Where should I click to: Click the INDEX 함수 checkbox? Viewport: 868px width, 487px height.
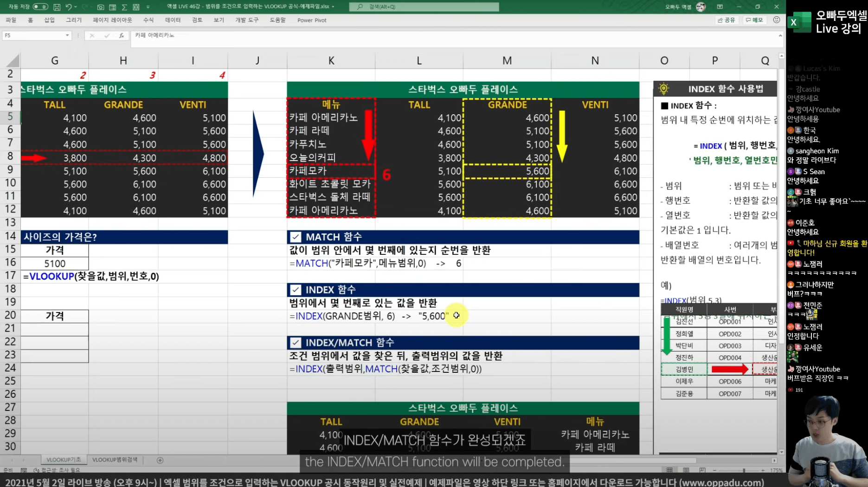point(296,290)
